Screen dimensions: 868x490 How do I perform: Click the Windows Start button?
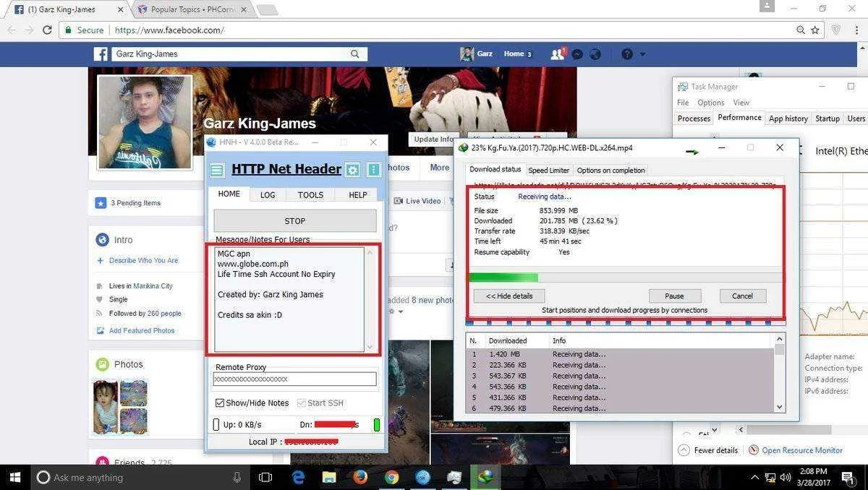coord(15,477)
